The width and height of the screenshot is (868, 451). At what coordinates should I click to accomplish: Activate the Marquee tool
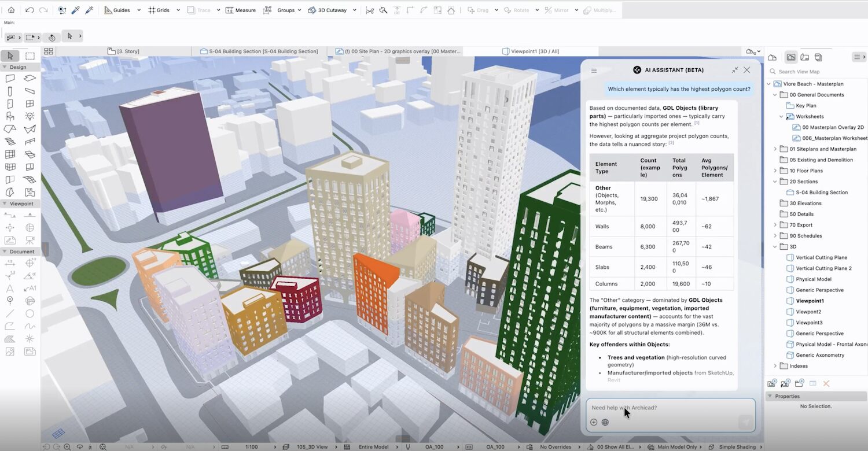30,56
